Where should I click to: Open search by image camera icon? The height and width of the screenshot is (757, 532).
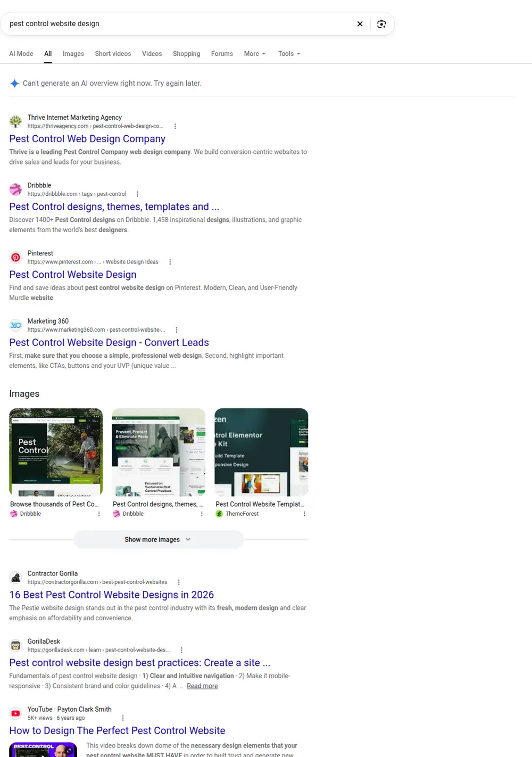tap(381, 24)
